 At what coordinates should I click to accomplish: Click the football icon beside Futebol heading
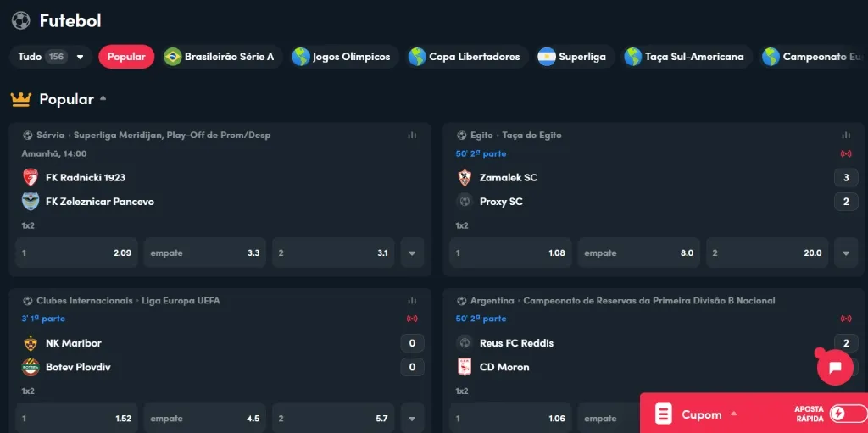point(20,20)
